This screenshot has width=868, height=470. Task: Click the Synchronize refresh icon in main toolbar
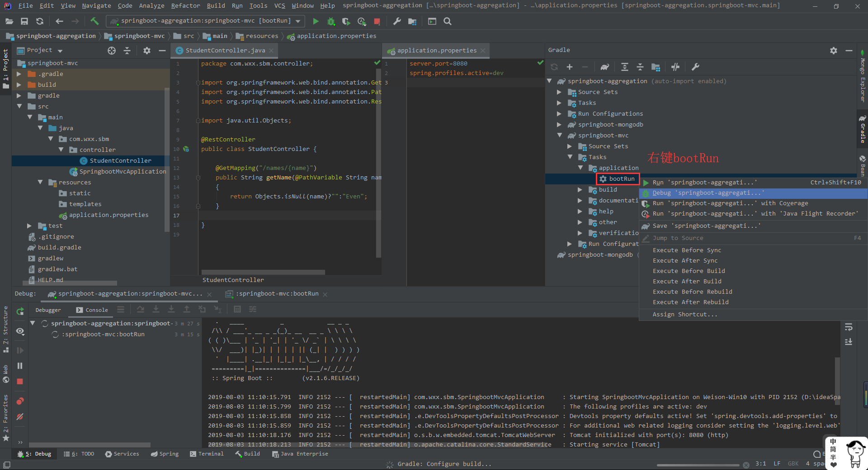click(40, 21)
